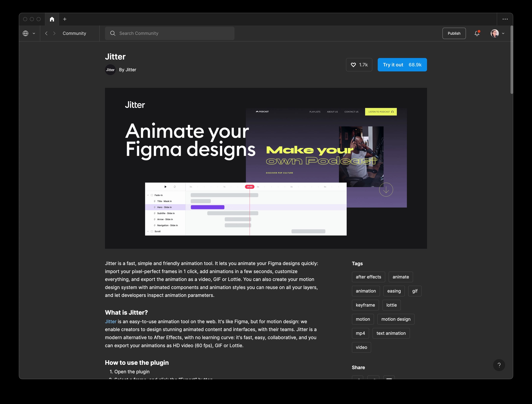
Task: Select the after effects tag
Action: pyautogui.click(x=368, y=277)
